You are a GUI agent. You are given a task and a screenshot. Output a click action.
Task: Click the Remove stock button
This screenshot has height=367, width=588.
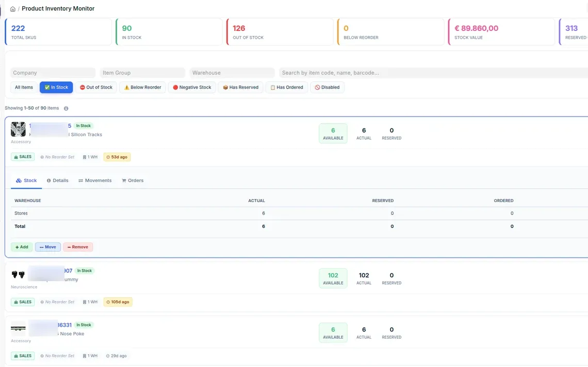78,247
